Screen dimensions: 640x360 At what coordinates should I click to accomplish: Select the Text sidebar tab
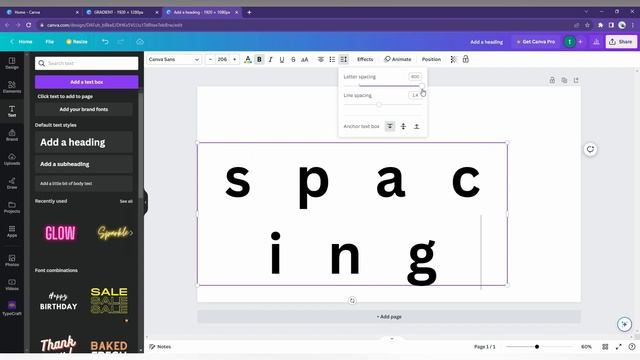[12, 111]
